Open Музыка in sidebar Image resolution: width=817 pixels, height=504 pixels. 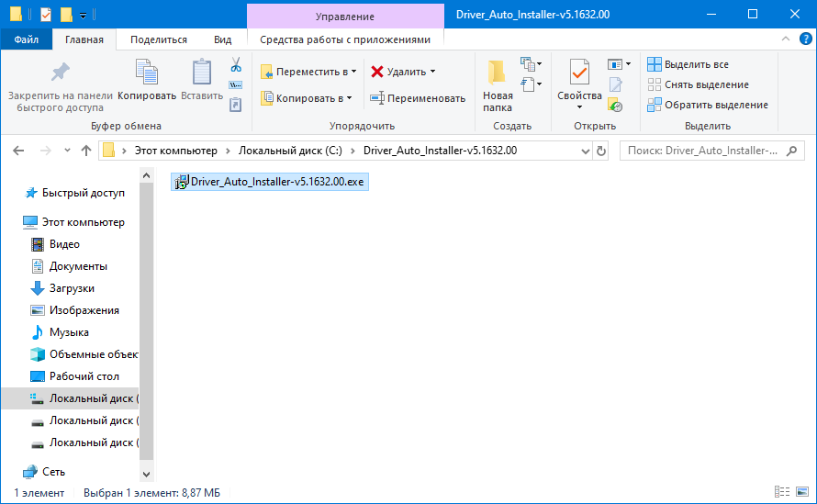tap(60, 332)
